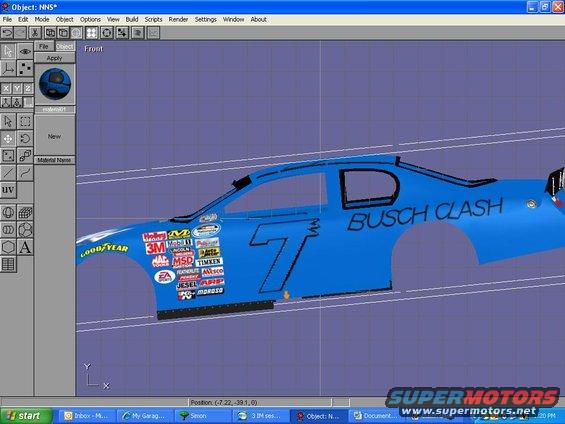Screen dimensions: 565x424
Task: Click the Undo icon in the top toolbar
Action: (8, 33)
